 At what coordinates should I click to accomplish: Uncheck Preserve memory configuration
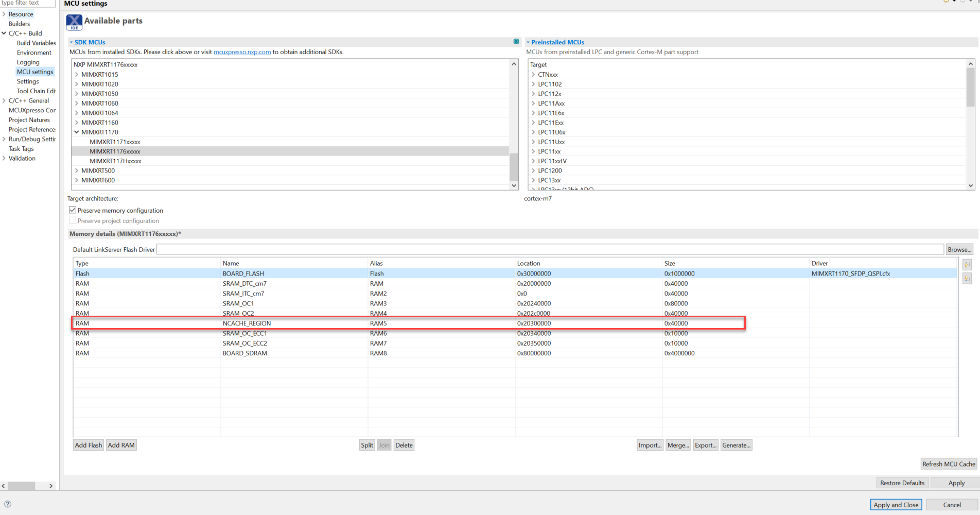(x=73, y=210)
